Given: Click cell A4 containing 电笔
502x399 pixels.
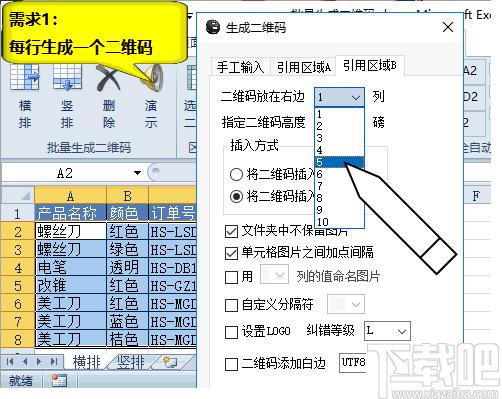Looking at the screenshot, I should (70, 267).
